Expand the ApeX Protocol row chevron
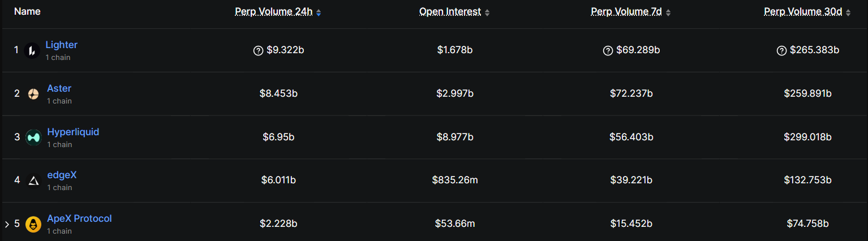 [7, 225]
